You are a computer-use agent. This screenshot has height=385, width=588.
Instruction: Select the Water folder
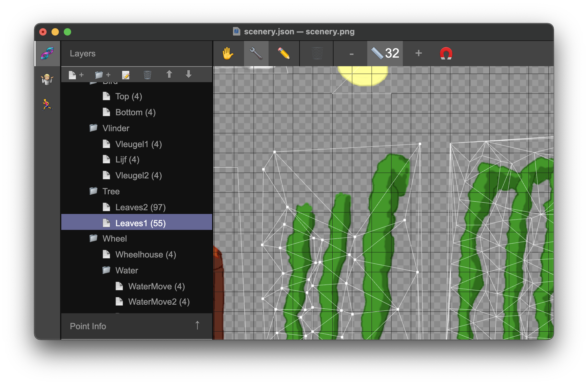(137, 270)
